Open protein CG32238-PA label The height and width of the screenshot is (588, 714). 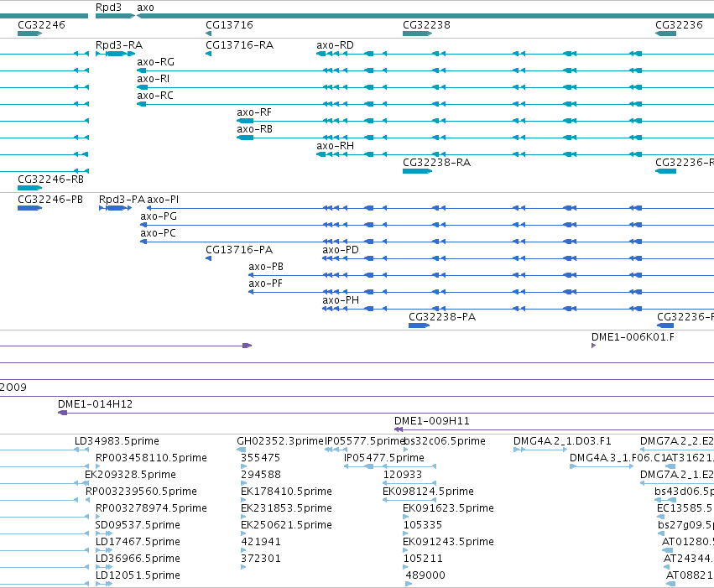442,317
